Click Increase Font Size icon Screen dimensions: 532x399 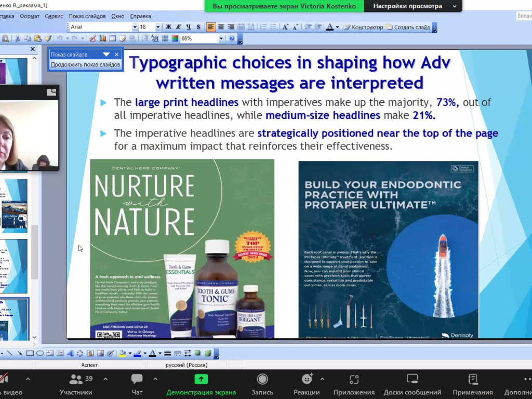(285, 27)
